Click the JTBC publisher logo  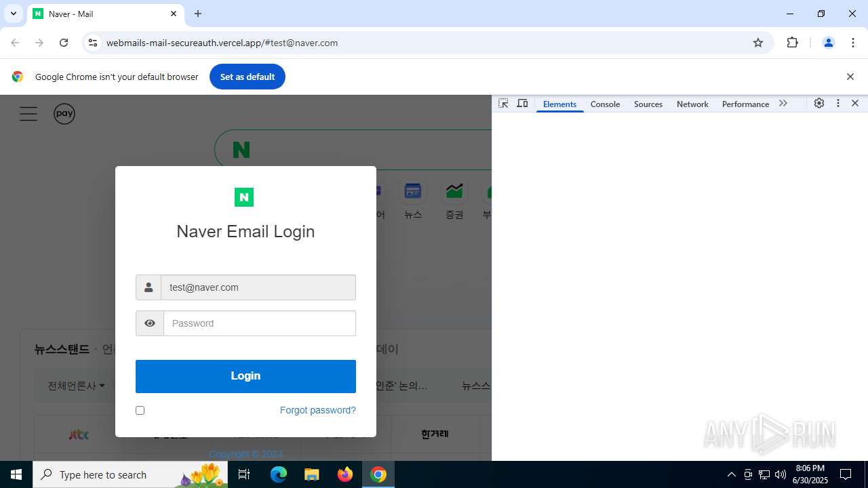pyautogui.click(x=79, y=434)
